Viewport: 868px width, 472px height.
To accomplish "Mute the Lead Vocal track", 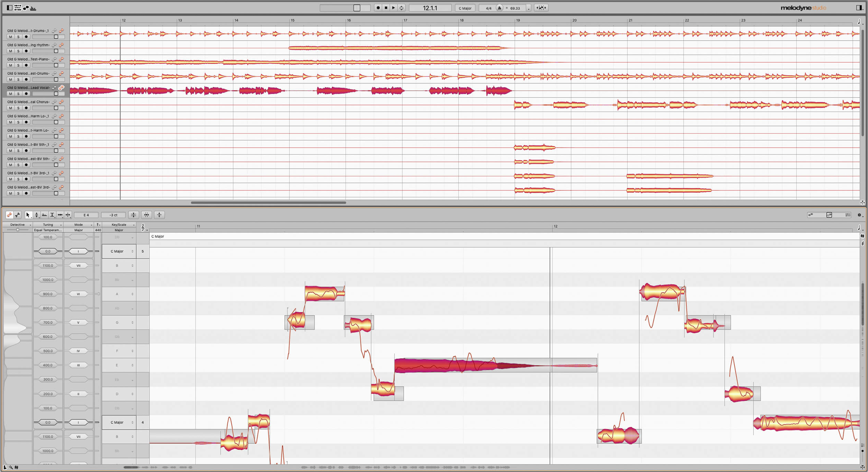I will (x=10, y=94).
